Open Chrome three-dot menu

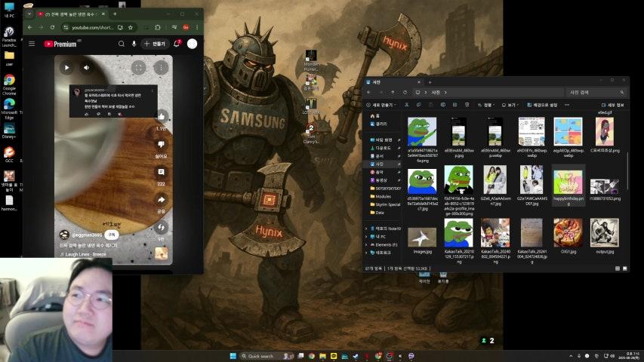[x=197, y=27]
